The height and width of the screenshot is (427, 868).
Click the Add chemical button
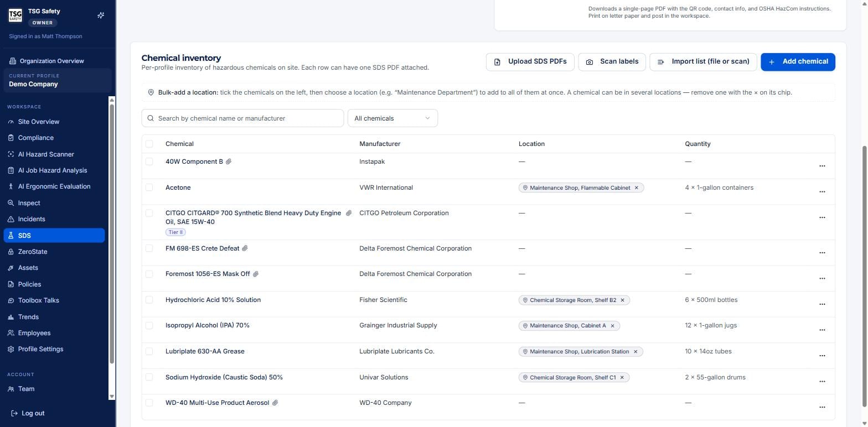(798, 62)
